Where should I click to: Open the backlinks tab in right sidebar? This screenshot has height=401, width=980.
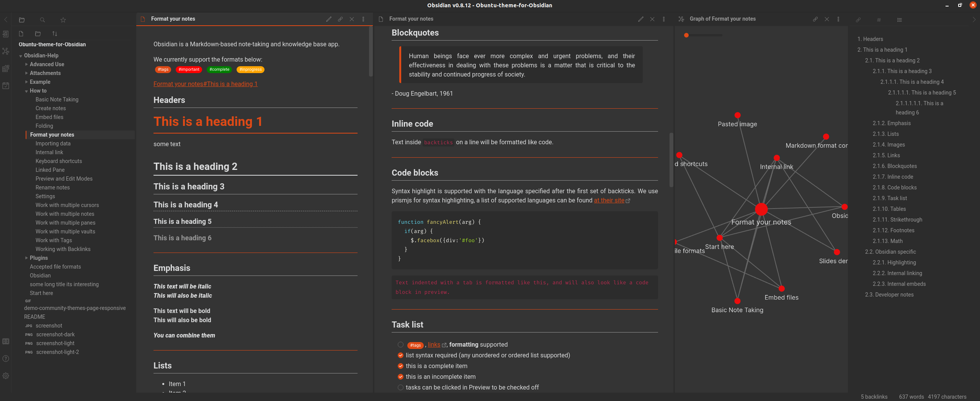(x=858, y=20)
